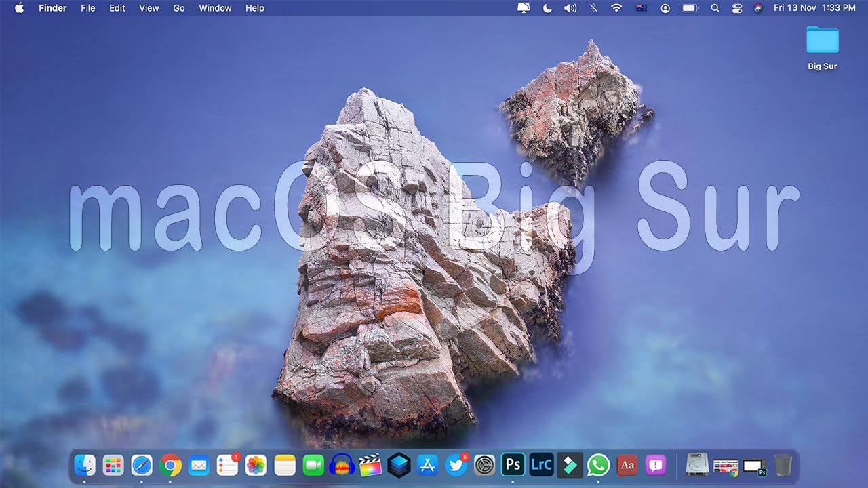The image size is (868, 488).
Task: Open the Edit menu
Action: (x=117, y=8)
